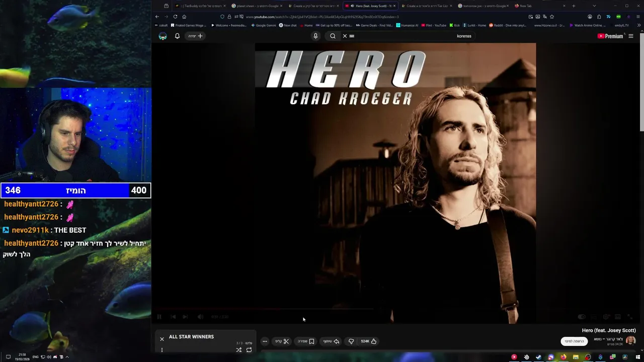Open the Flint - YouTube bookmark
This screenshot has width=644, height=362.
434,25
